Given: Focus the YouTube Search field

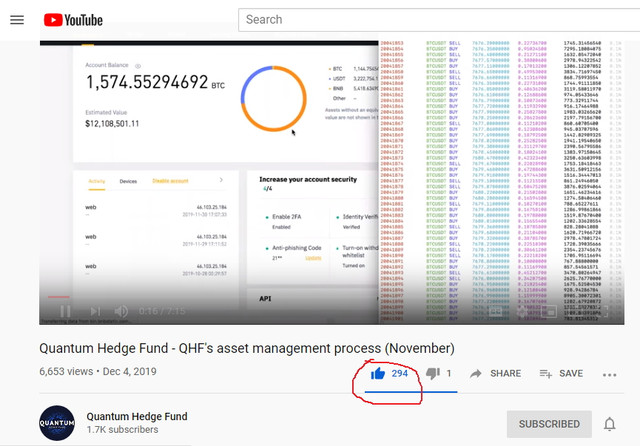Looking at the screenshot, I should click(x=439, y=20).
